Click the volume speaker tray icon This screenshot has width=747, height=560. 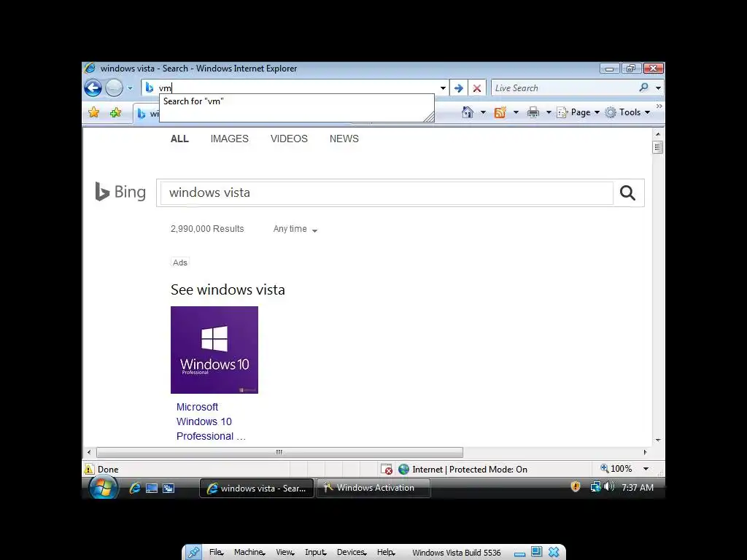point(609,486)
